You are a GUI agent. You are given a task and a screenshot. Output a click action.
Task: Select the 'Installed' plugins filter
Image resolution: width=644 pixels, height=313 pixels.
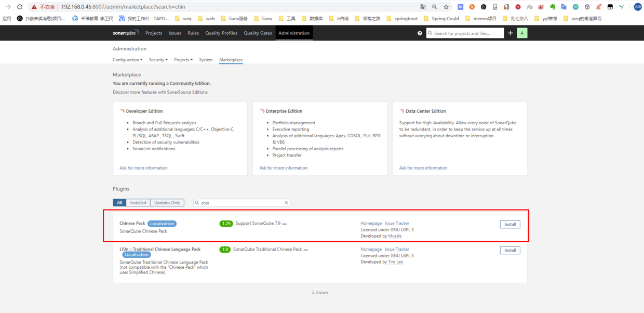coord(138,203)
